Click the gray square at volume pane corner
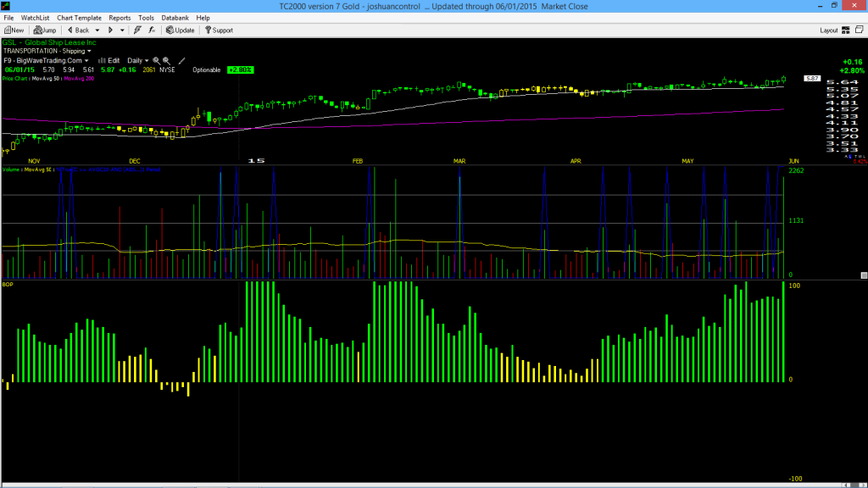The width and height of the screenshot is (868, 488). (x=864, y=275)
